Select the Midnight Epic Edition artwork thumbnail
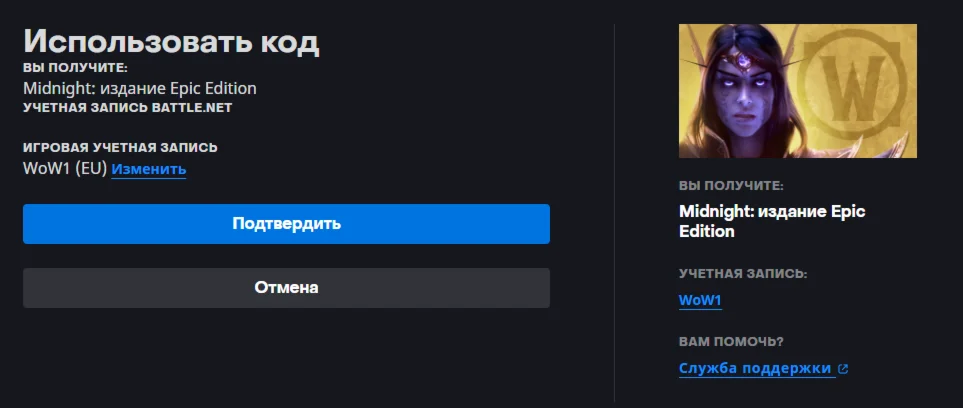The image size is (963, 408). (x=797, y=91)
